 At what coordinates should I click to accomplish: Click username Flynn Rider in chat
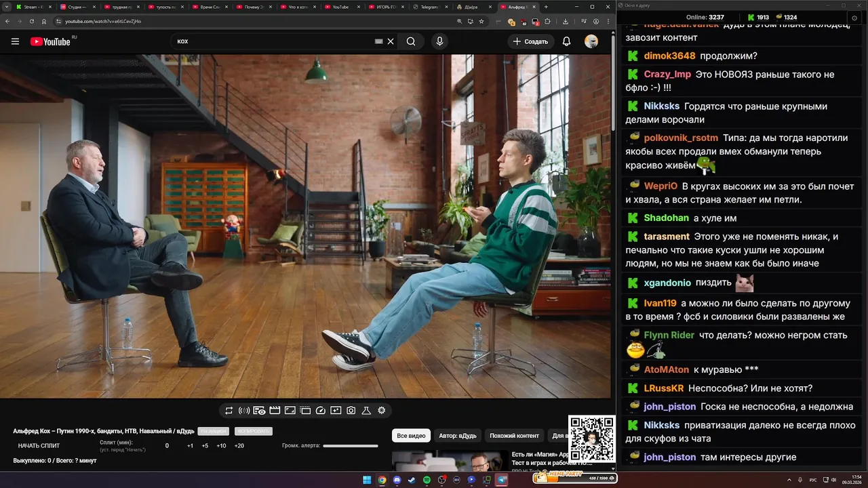click(x=669, y=335)
